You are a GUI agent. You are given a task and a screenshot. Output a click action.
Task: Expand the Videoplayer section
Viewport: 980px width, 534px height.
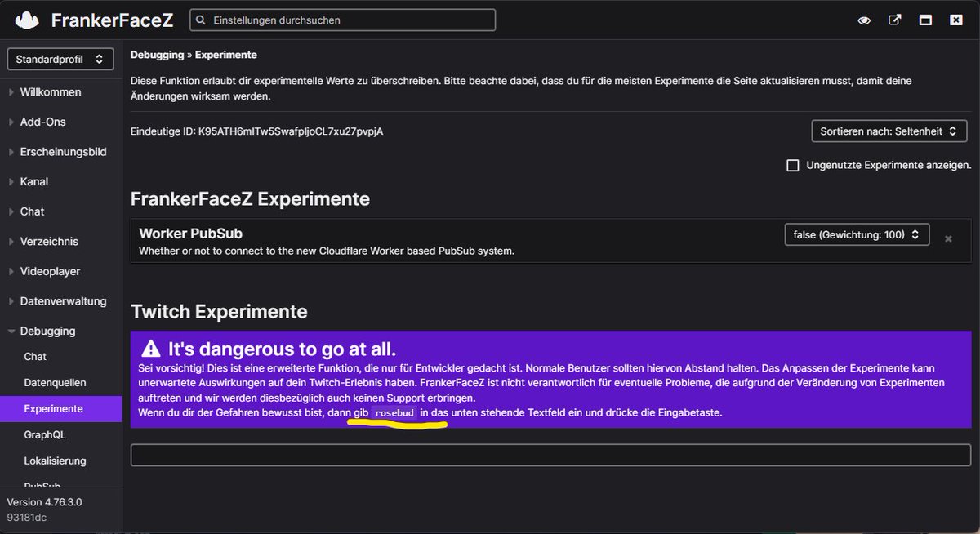(50, 271)
